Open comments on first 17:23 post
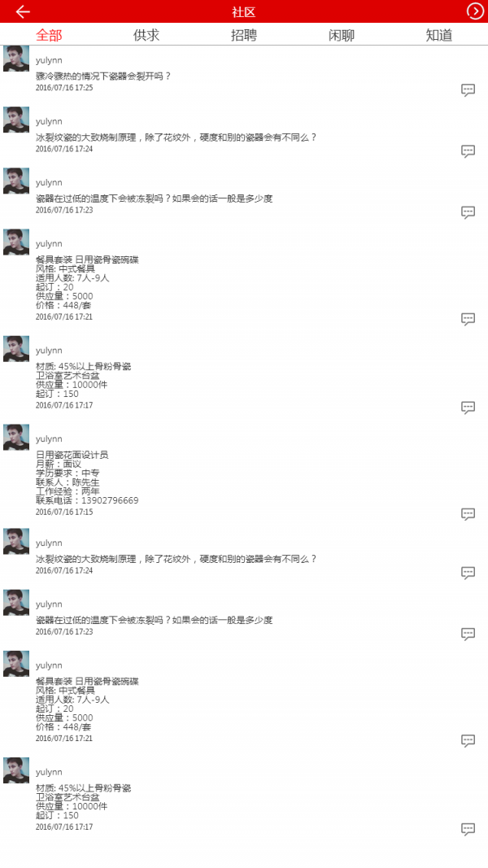 [x=468, y=212]
